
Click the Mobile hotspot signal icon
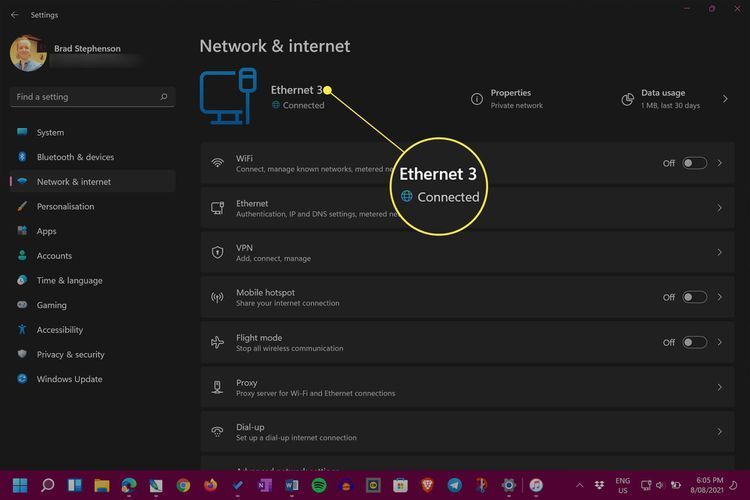[217, 298]
